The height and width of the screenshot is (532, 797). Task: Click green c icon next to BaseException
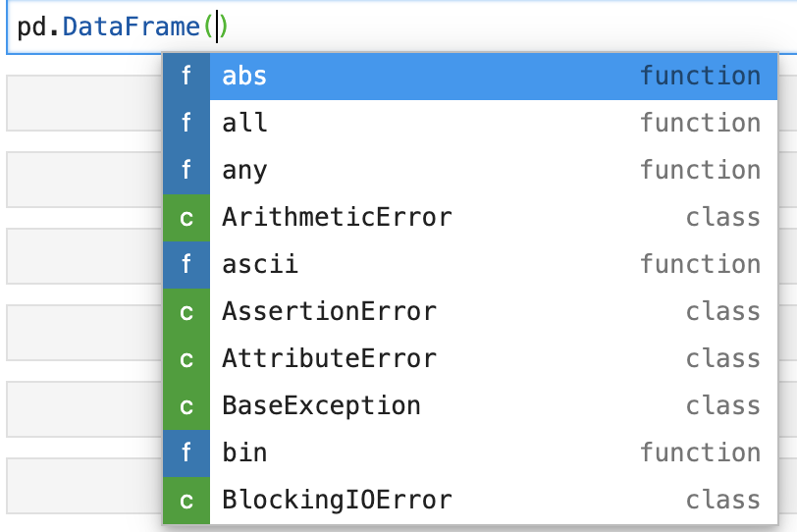186,406
